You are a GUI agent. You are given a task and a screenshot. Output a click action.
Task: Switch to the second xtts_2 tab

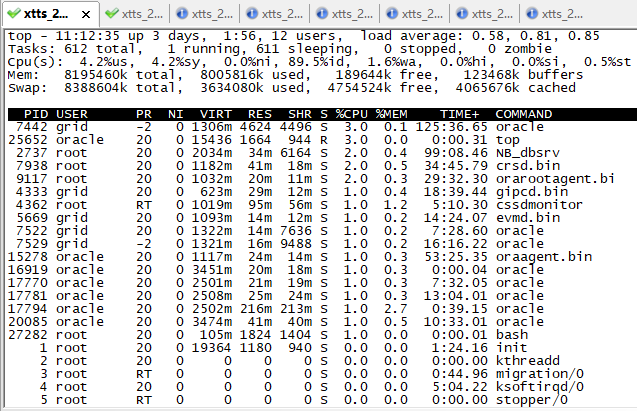(x=144, y=14)
